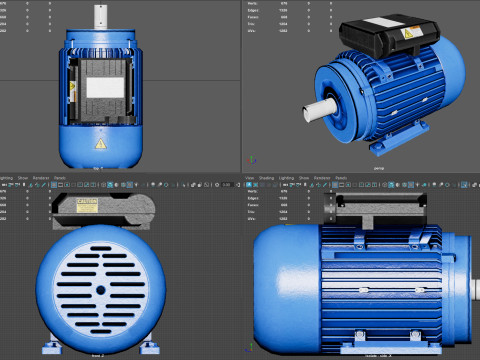Enable wireframe on shaded in side view panel
This screenshot has height=360, width=480.
pos(404,184)
